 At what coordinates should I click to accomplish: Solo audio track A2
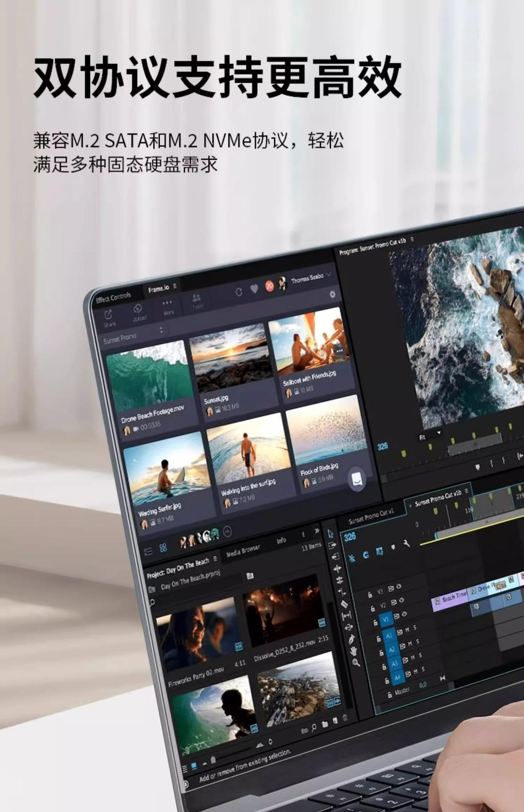pyautogui.click(x=418, y=642)
